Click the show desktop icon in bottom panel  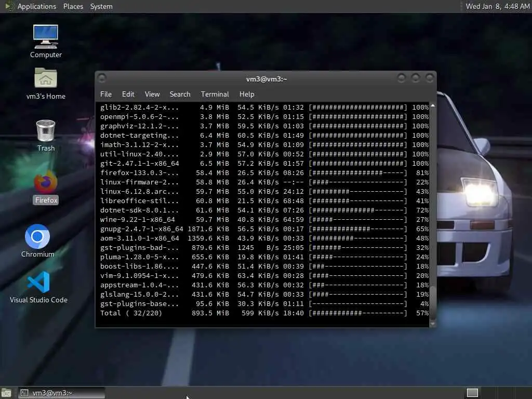click(x=6, y=393)
